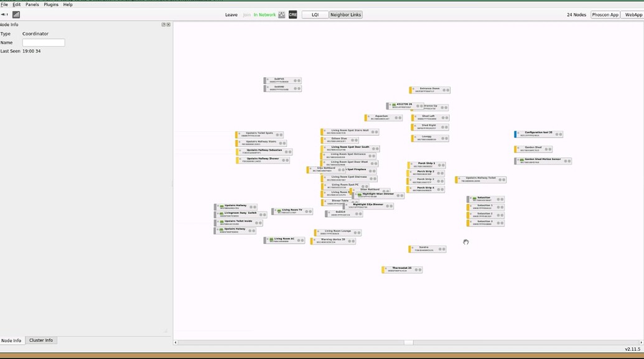The image size is (644, 359).
Task: Click the horizontal scrollbar handle
Action: point(408,342)
